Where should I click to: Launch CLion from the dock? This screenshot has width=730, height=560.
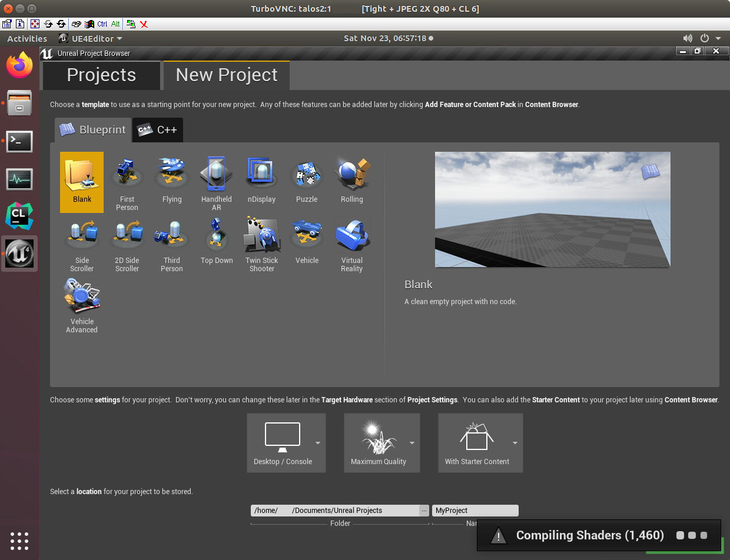click(19, 216)
